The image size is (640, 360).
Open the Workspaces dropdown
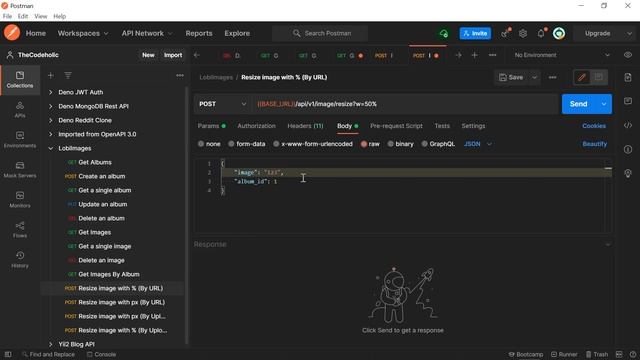tap(83, 33)
